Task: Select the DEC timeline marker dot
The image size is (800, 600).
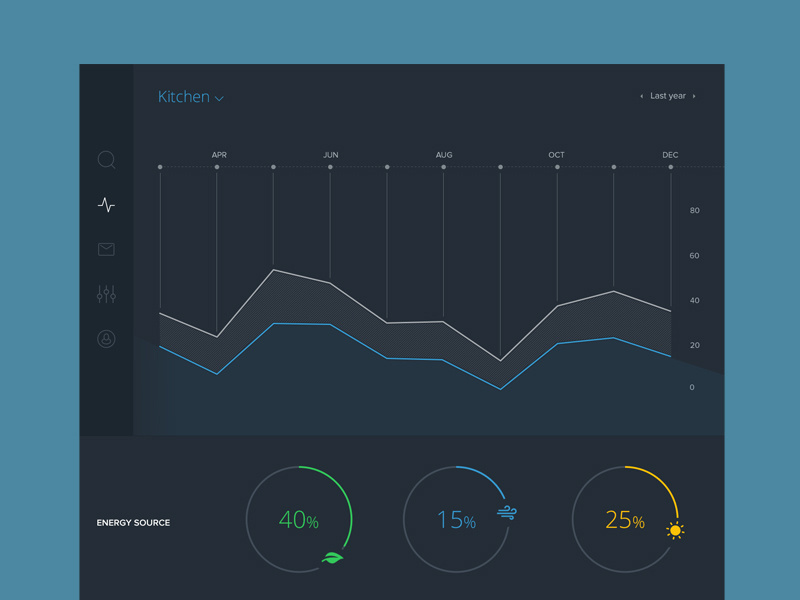Action: (670, 167)
